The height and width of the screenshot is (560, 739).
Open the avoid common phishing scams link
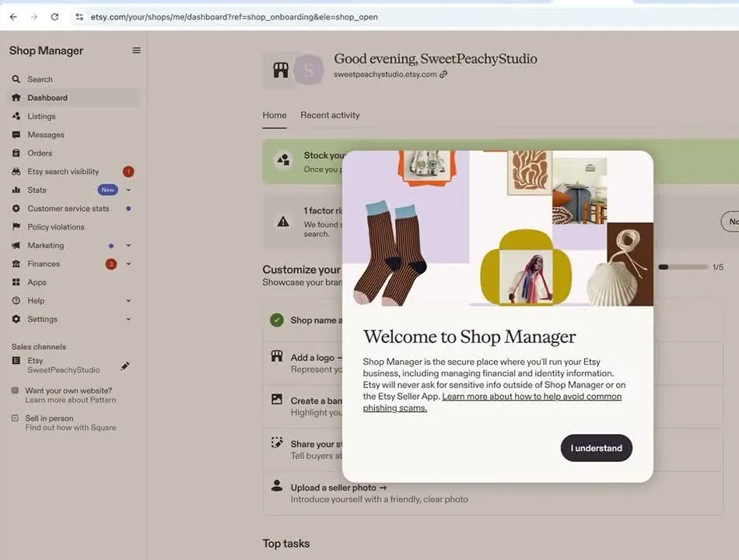pos(492,402)
